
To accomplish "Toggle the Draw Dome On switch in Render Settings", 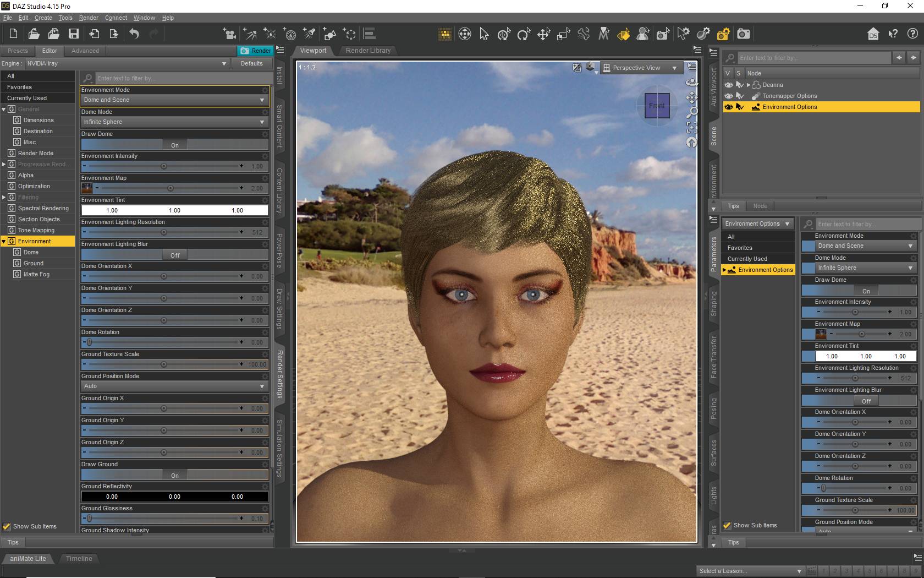I will click(174, 145).
